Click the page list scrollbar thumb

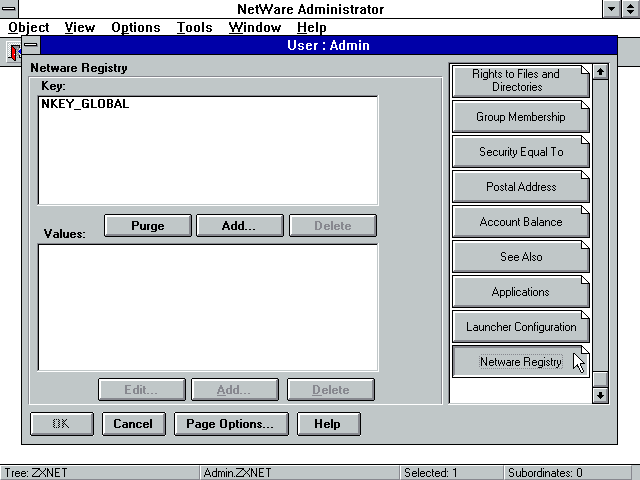pyautogui.click(x=600, y=379)
